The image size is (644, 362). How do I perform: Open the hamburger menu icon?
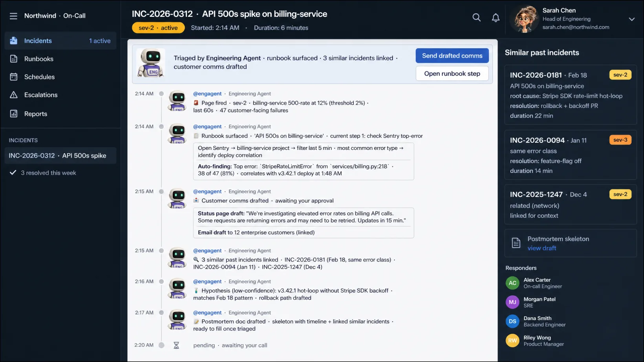13,16
